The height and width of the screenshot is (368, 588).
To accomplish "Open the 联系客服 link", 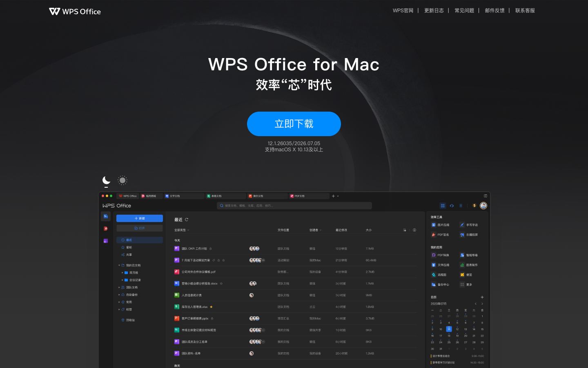I will (525, 11).
